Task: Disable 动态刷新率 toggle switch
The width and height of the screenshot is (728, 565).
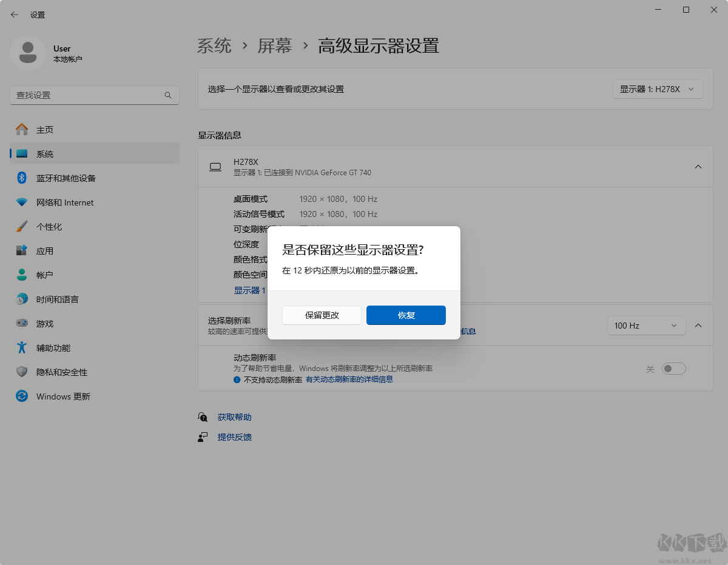Action: [x=673, y=368]
